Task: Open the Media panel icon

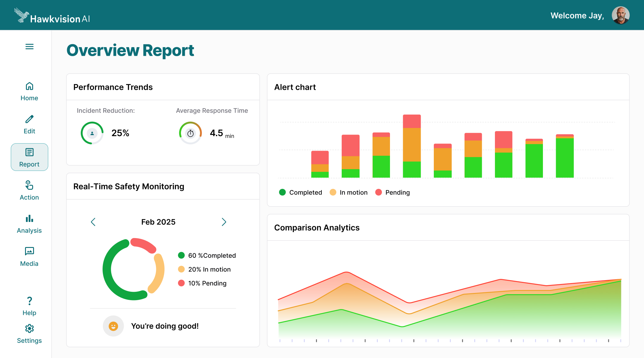Action: pos(29,251)
